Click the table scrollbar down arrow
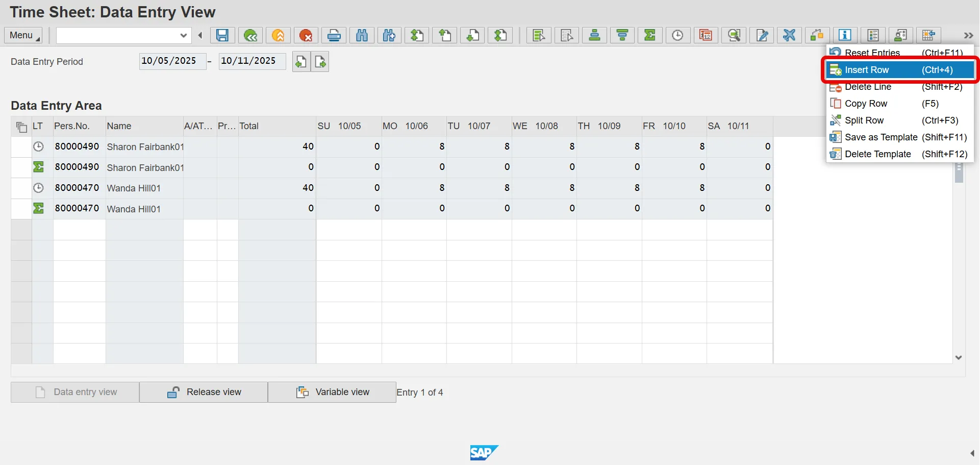980x465 pixels. (959, 358)
